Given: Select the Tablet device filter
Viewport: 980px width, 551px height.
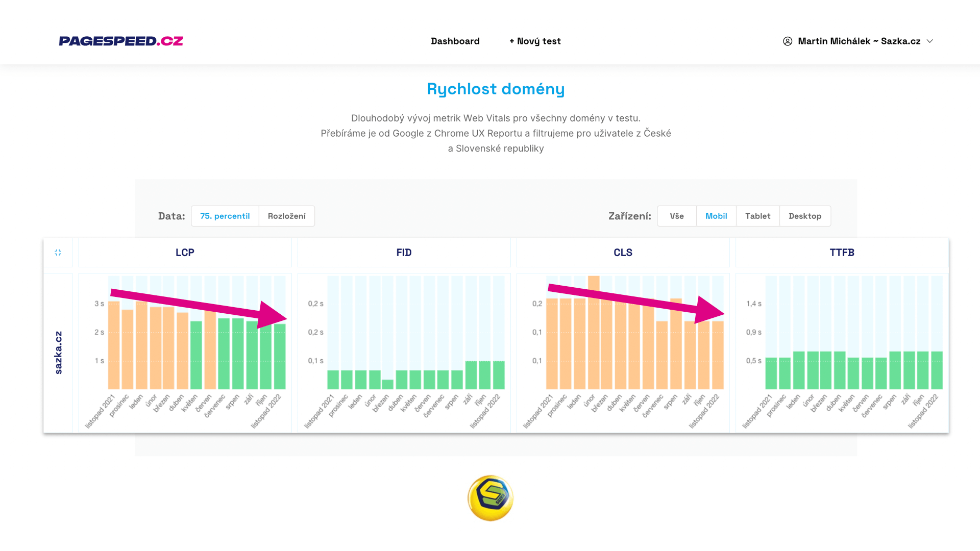Looking at the screenshot, I should [x=757, y=216].
